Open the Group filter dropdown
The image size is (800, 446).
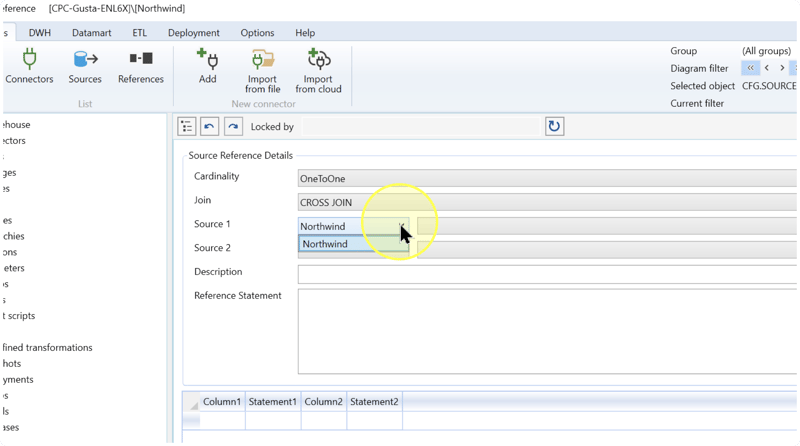[767, 51]
